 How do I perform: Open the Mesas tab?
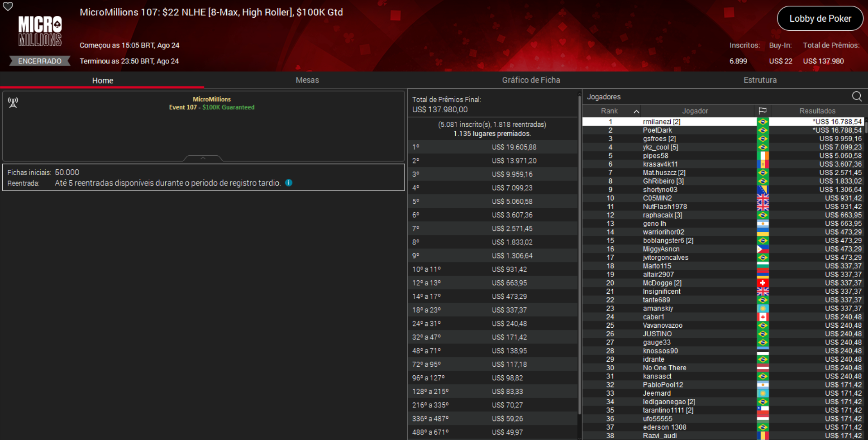pyautogui.click(x=307, y=80)
